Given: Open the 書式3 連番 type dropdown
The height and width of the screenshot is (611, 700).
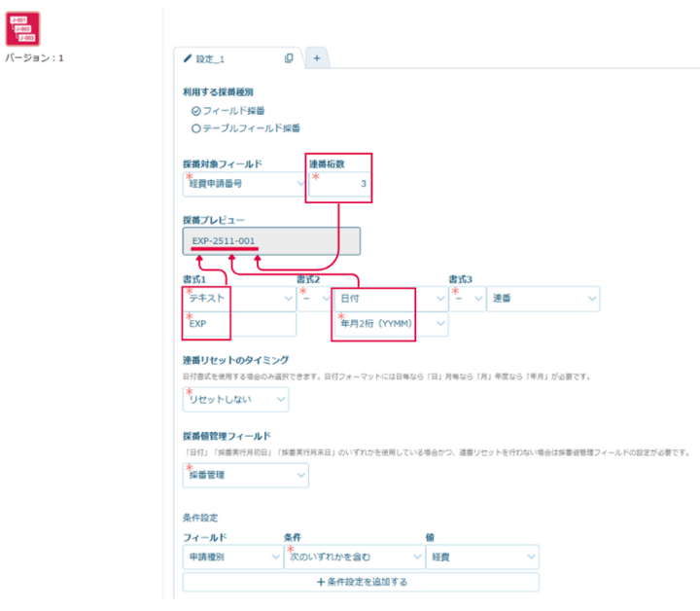Looking at the screenshot, I should (x=542, y=299).
